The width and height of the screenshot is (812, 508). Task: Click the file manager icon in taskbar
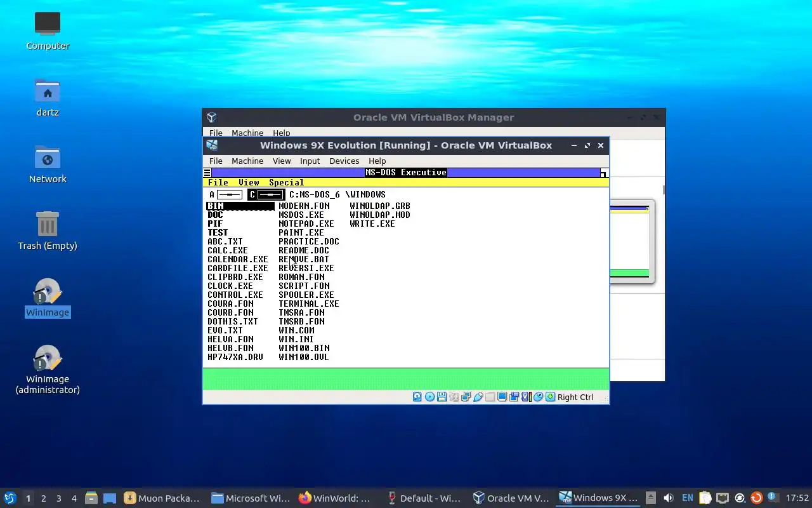pos(91,498)
